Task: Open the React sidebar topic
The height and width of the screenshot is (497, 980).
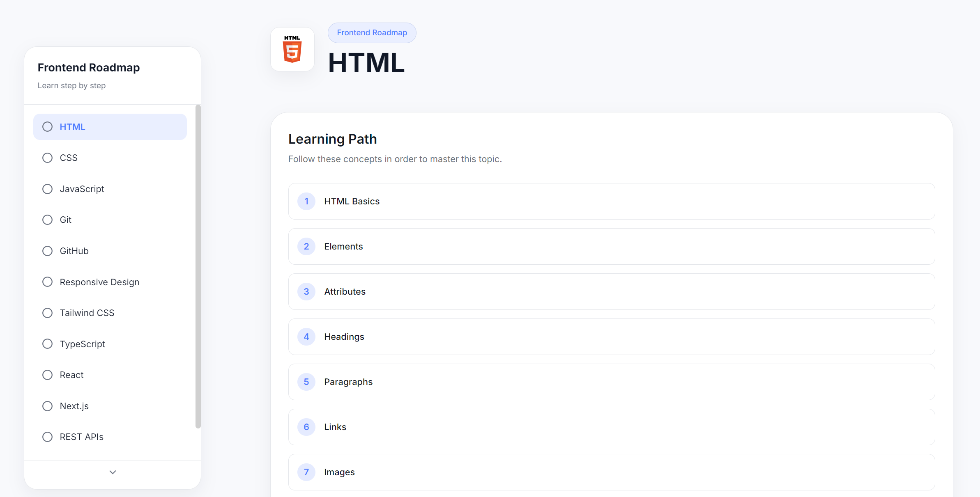Action: [x=110, y=375]
